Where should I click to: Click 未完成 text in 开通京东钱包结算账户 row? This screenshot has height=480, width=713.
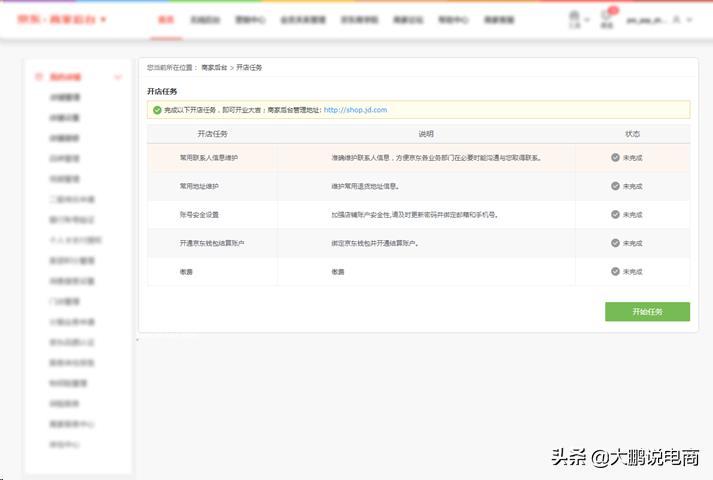coord(633,243)
